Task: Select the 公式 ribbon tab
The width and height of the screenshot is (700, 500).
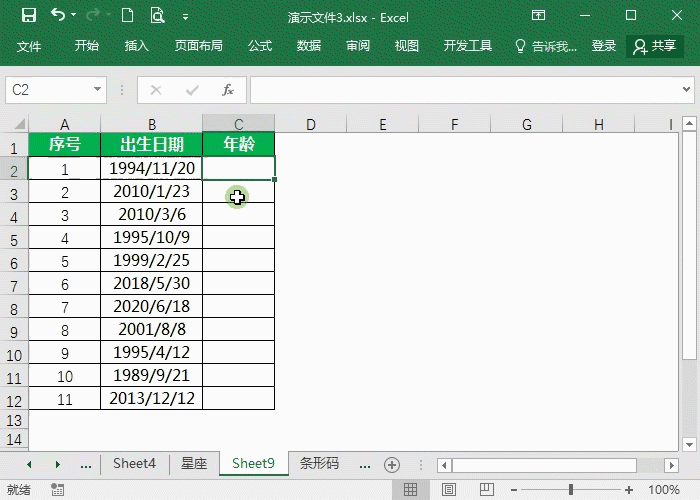Action: [x=260, y=46]
